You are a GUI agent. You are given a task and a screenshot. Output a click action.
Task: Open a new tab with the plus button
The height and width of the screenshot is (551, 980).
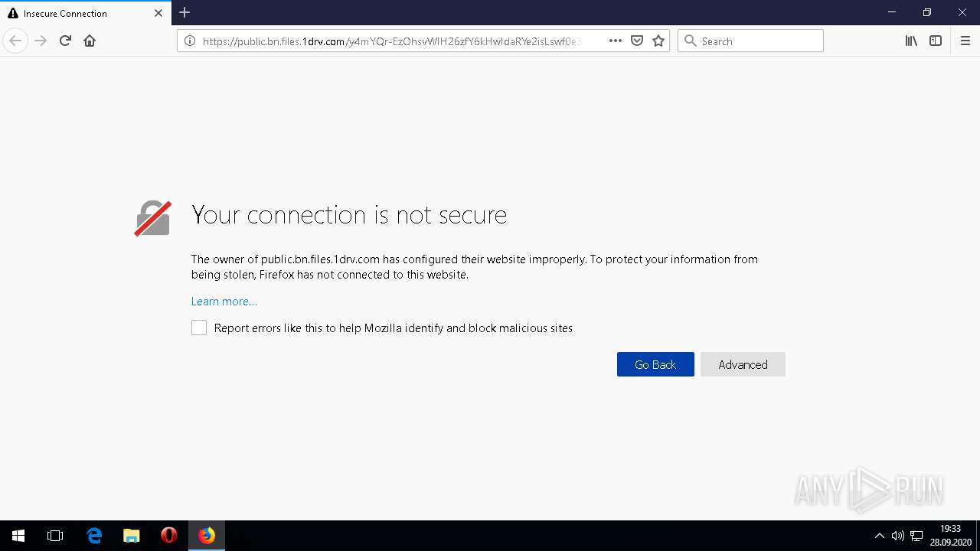pyautogui.click(x=185, y=12)
